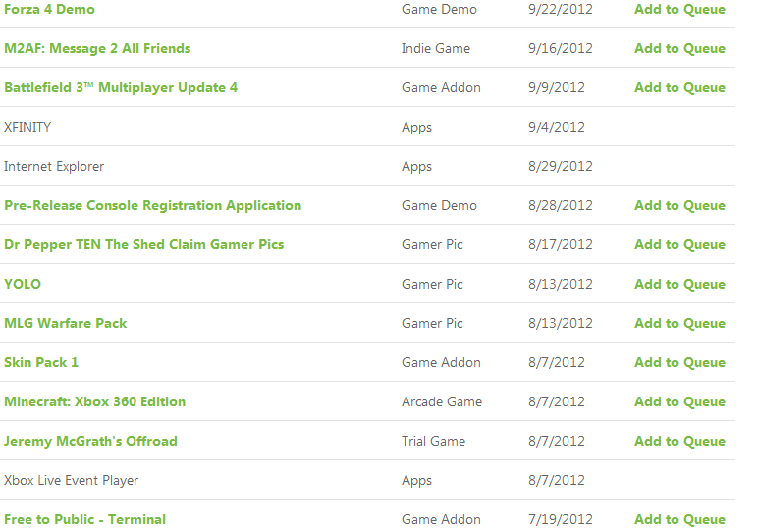Add M2AF indie game to queue
757x532 pixels.
[679, 48]
